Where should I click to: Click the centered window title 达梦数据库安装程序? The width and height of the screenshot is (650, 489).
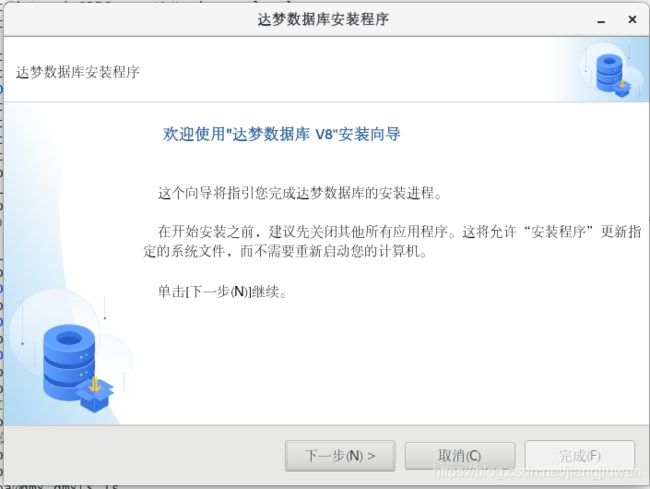(x=323, y=19)
